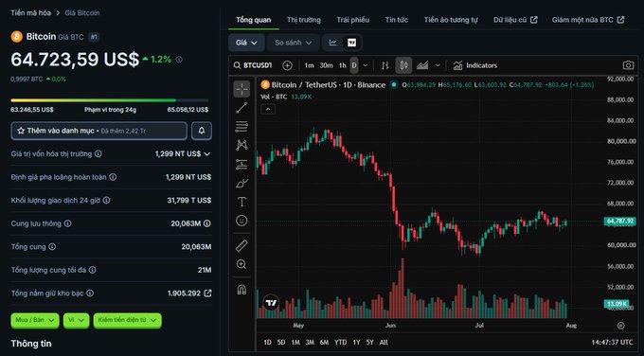Open the Mua / Bán dropdown
Image resolution: width=644 pixels, height=356 pixels.
coord(35,320)
